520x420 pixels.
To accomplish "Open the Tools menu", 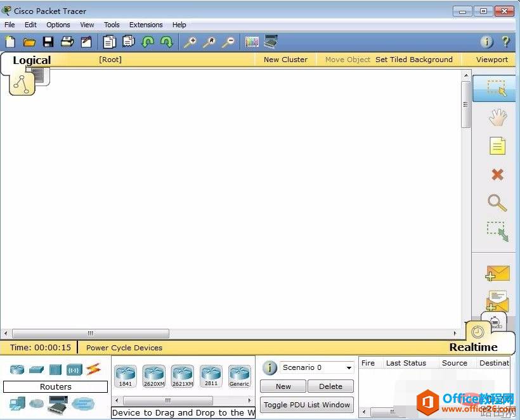I will coord(112,25).
